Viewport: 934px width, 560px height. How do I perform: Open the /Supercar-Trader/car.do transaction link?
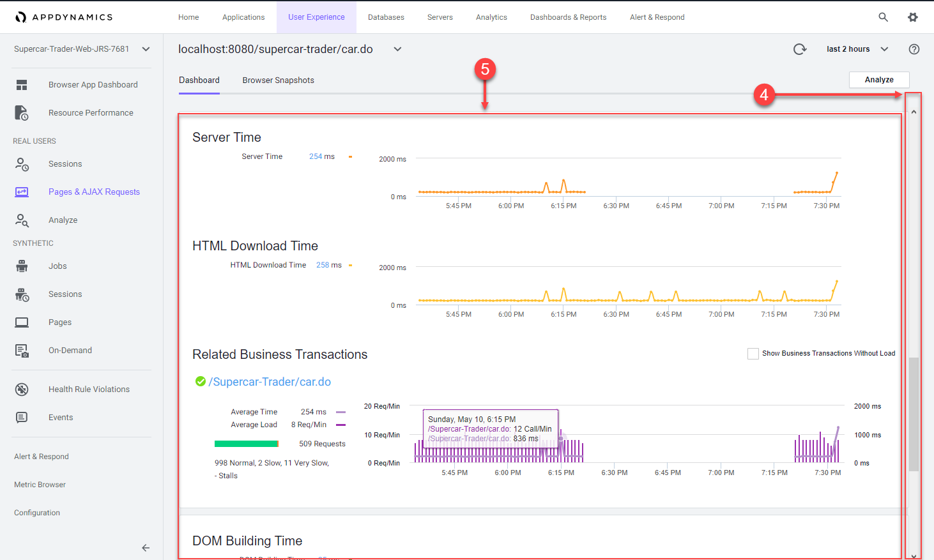[270, 382]
